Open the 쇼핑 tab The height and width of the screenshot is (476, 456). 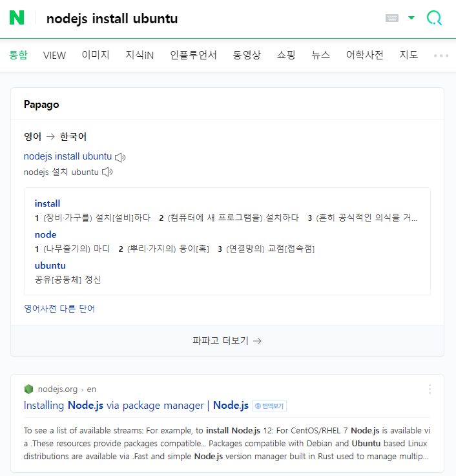[x=286, y=55]
